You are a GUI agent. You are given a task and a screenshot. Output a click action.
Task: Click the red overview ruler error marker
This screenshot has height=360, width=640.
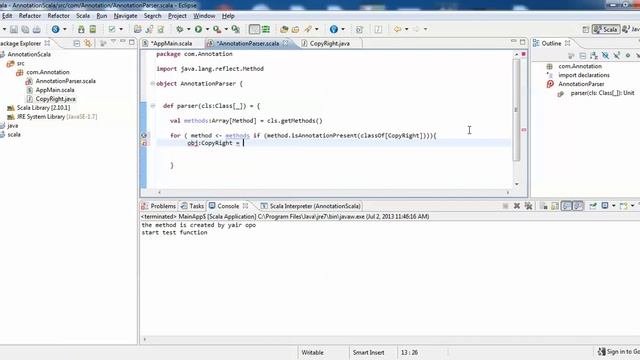pyautogui.click(x=524, y=130)
